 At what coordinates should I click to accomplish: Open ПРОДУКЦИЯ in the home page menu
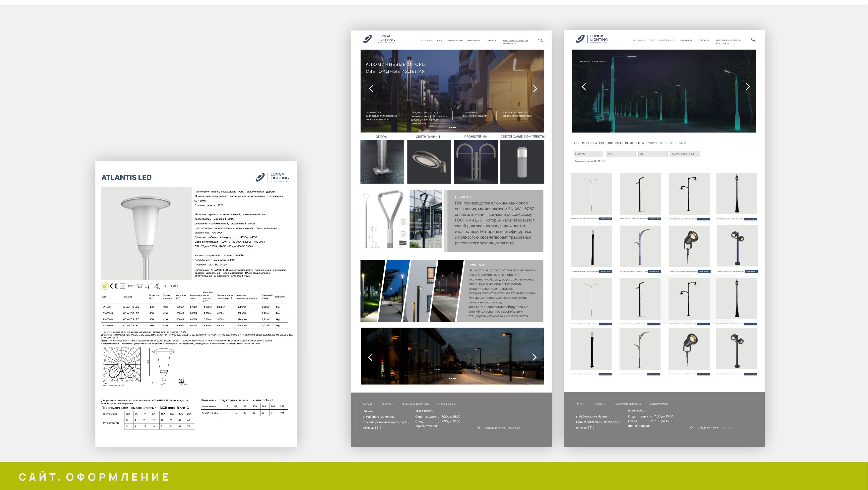click(426, 40)
